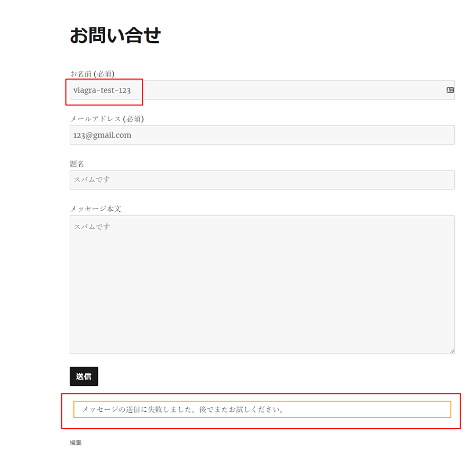Click the お名前 name input field
476x459 pixels.
(262, 90)
